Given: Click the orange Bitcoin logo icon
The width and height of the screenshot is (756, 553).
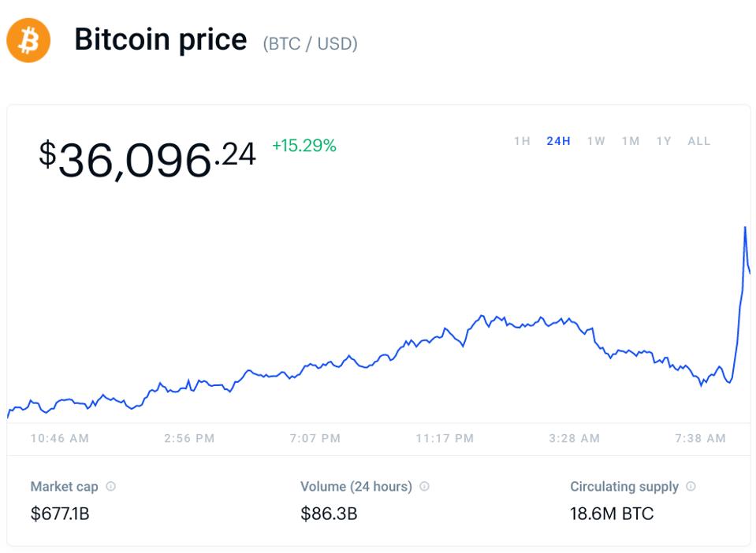Looking at the screenshot, I should tap(28, 40).
